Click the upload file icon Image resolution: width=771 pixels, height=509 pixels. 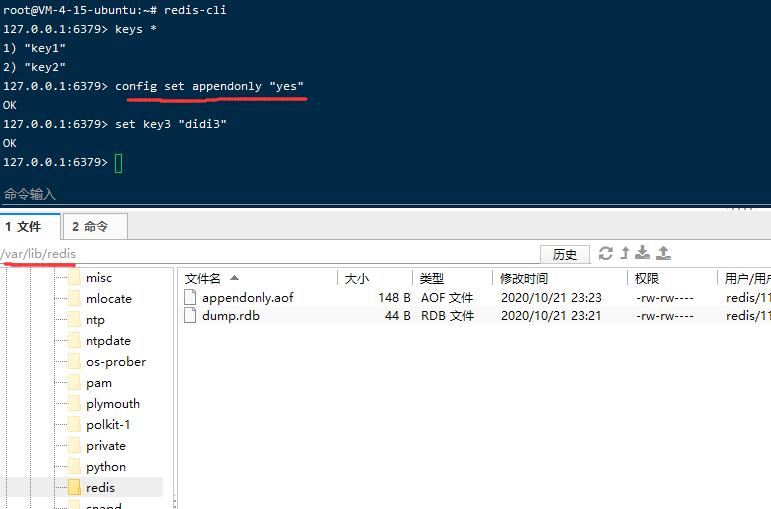[663, 253]
